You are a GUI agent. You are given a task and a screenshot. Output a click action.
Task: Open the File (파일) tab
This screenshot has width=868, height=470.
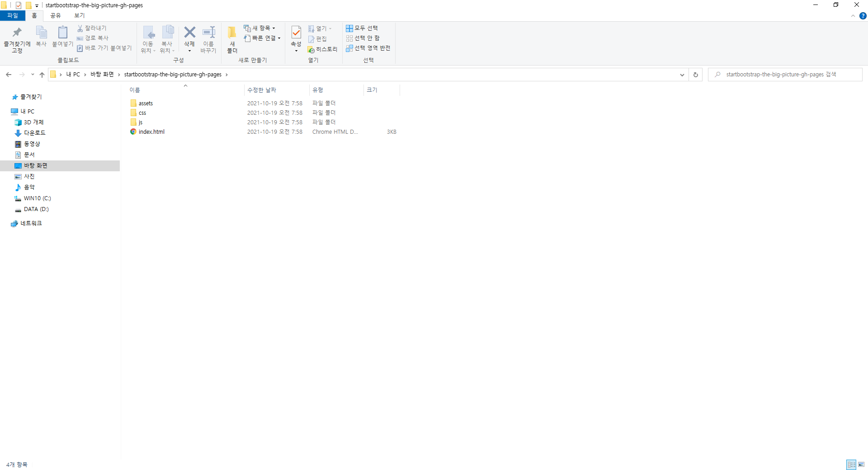click(x=13, y=15)
